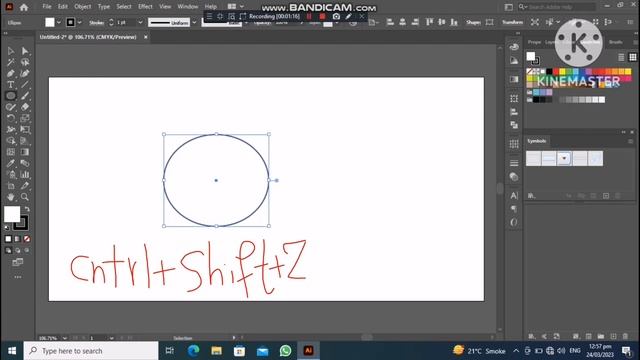Click the stroke color box in toolbar
Viewport: 640px width, 360px height.
(x=21, y=223)
